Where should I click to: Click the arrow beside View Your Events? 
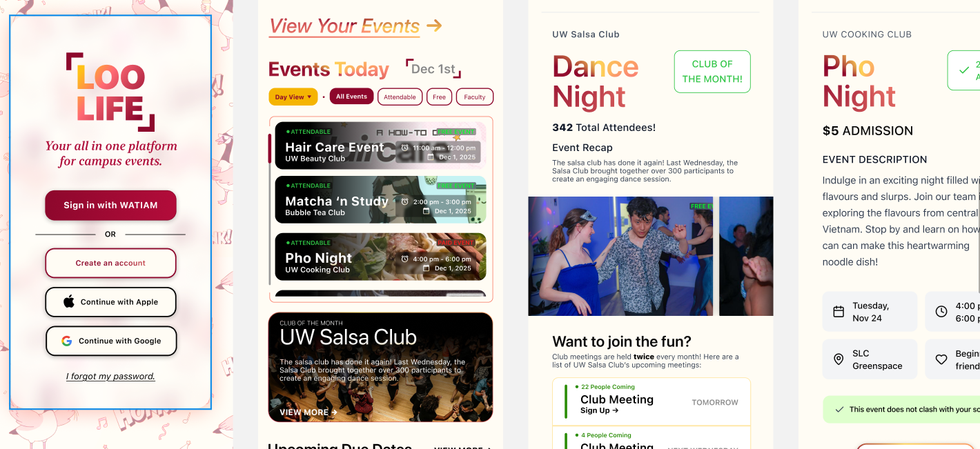434,26
